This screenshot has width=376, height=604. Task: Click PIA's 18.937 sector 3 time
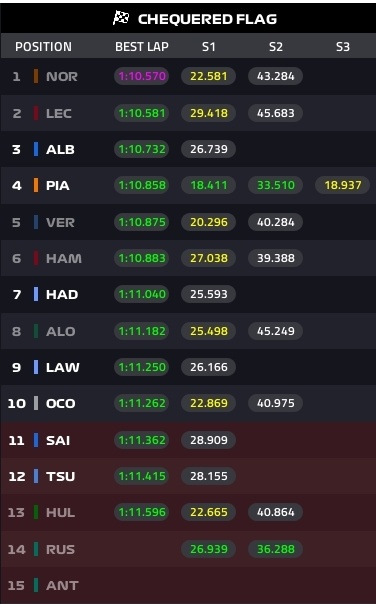click(342, 185)
